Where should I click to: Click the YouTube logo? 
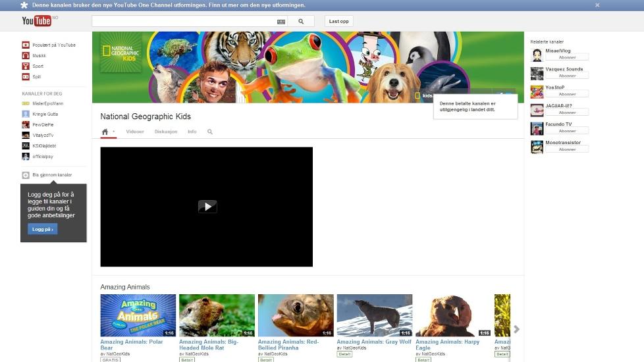tap(37, 20)
